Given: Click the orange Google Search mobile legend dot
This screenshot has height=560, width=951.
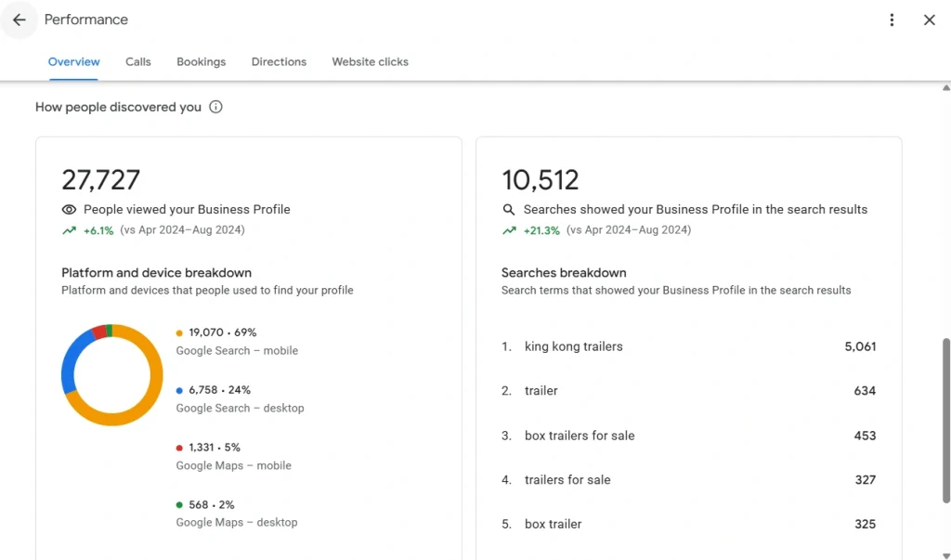Looking at the screenshot, I should click(179, 332).
